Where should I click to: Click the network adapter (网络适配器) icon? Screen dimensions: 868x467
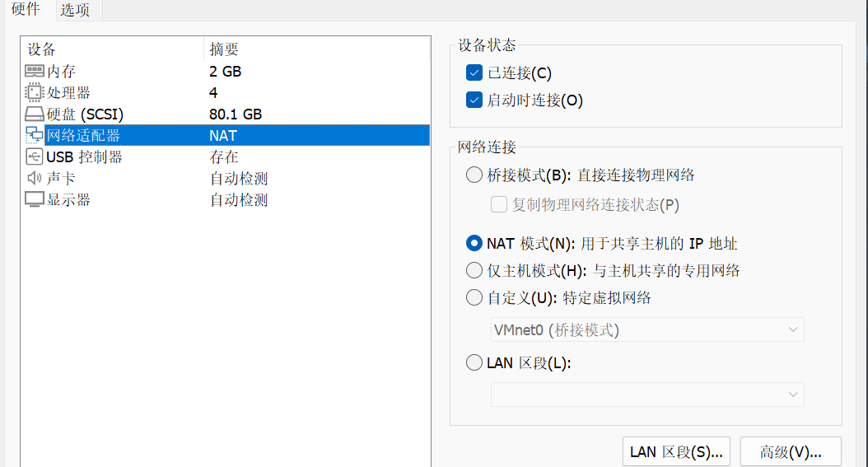pos(35,135)
